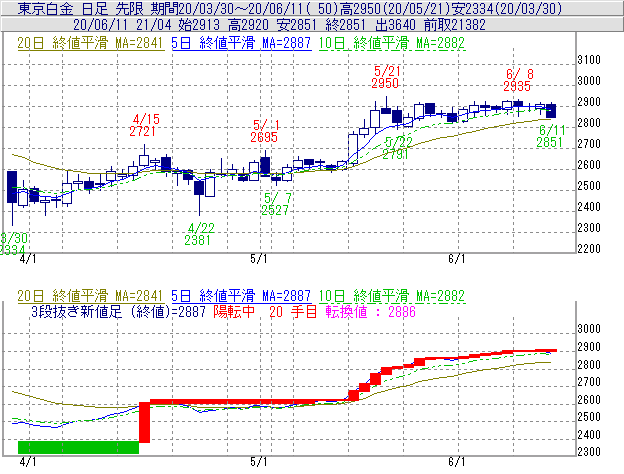Click the 東京白金 日足 先限 title text
Screen dimensions: 624x474
[82, 8]
